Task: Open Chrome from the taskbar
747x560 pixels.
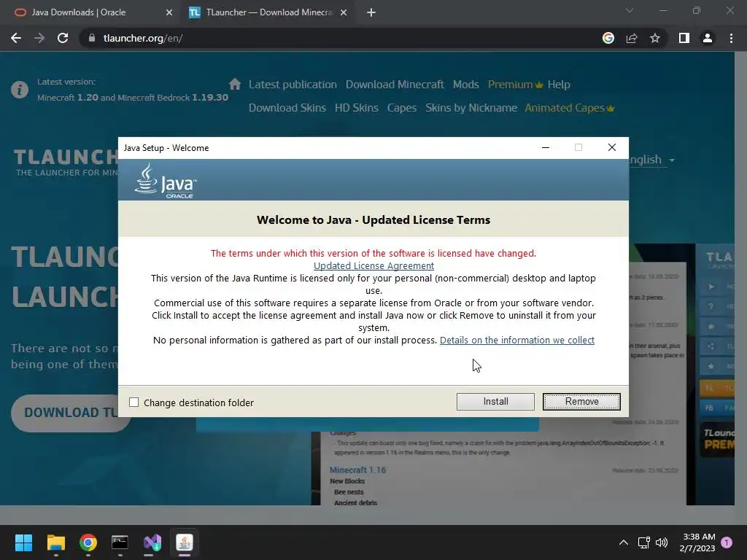Action: pos(88,542)
